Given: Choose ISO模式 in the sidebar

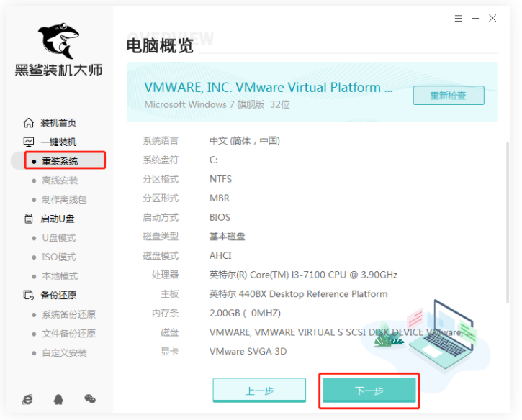Looking at the screenshot, I should (58, 257).
